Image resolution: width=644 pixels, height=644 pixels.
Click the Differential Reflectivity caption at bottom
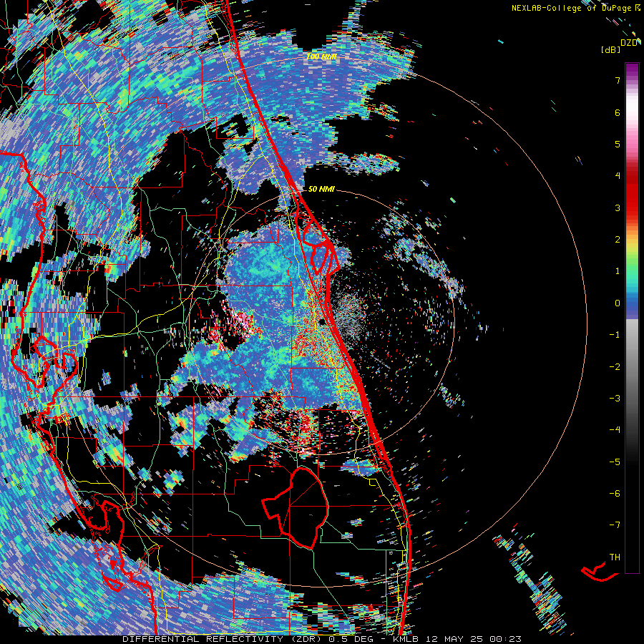click(322, 639)
